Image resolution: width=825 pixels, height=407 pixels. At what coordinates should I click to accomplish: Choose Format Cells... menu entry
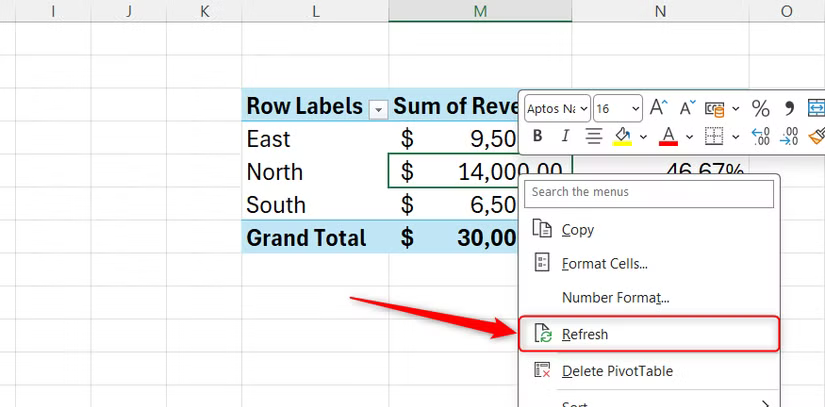(x=604, y=264)
